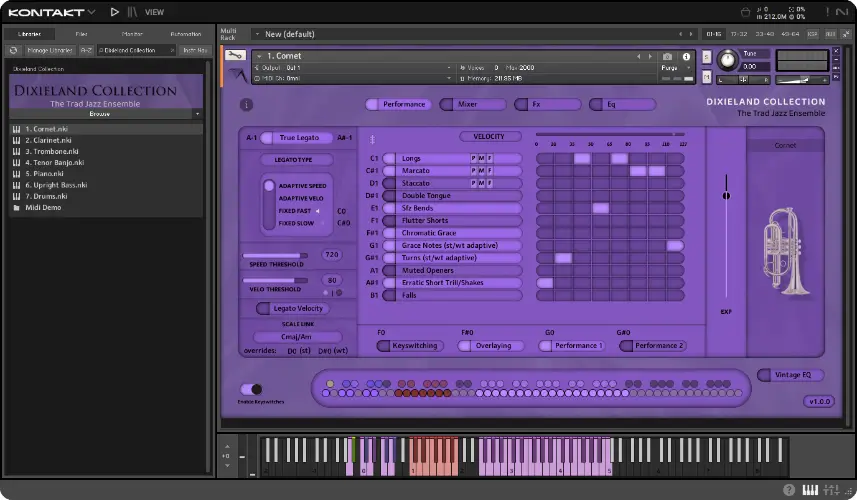This screenshot has width=857, height=500.
Task: Select the Overlaying mode button
Action: pyautogui.click(x=493, y=345)
